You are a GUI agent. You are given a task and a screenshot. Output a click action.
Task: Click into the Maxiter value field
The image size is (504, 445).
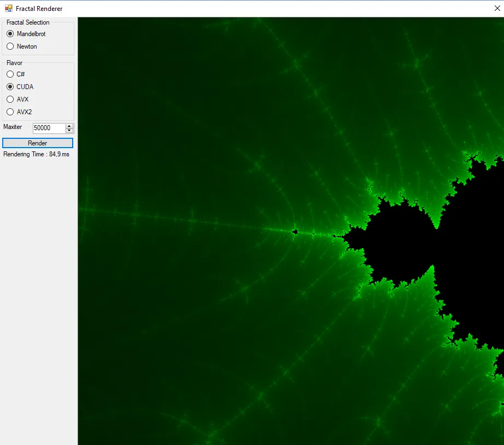tap(48, 128)
